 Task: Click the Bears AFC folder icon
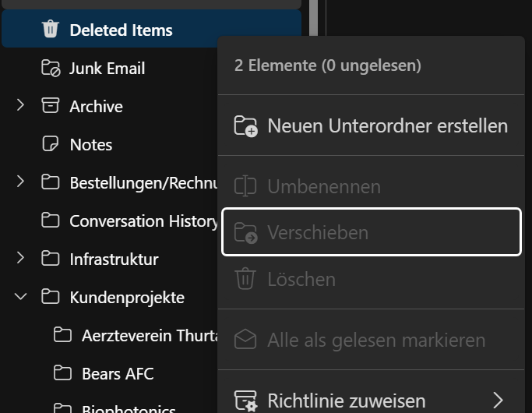(62, 373)
